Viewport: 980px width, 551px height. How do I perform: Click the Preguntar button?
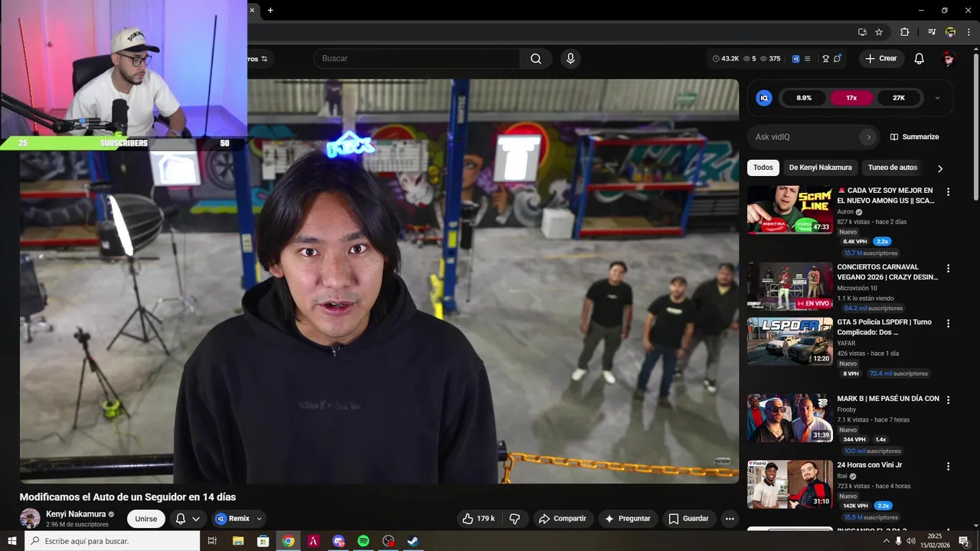628,519
